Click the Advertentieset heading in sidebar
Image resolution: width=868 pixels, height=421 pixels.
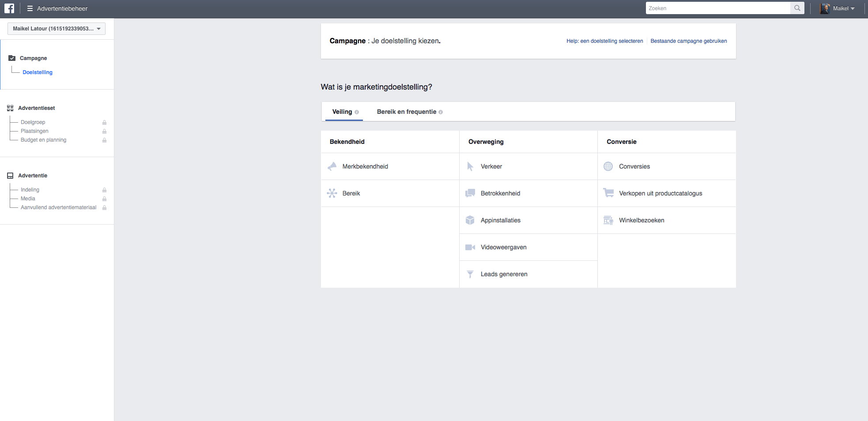pyautogui.click(x=37, y=108)
